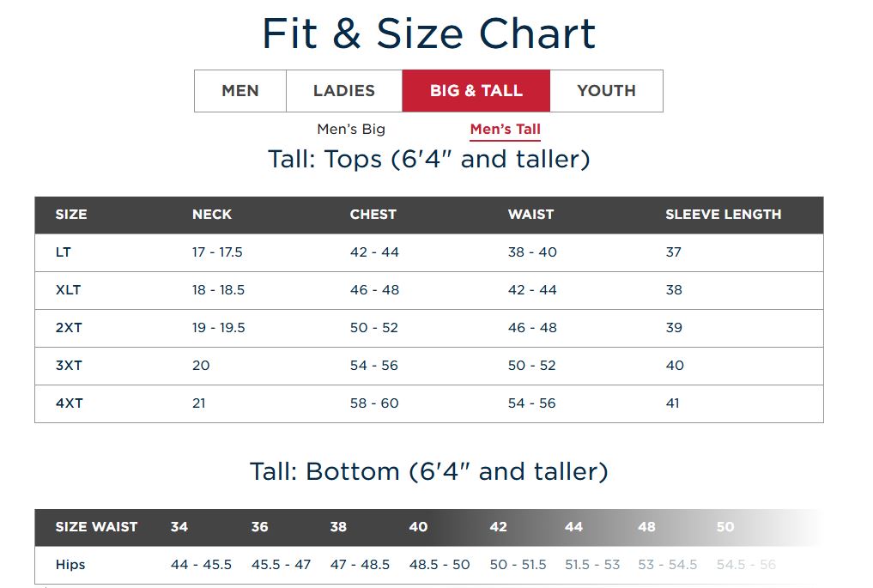Click the SIZE WAIST header in bottom table
This screenshot has width=873, height=588.
[x=96, y=527]
